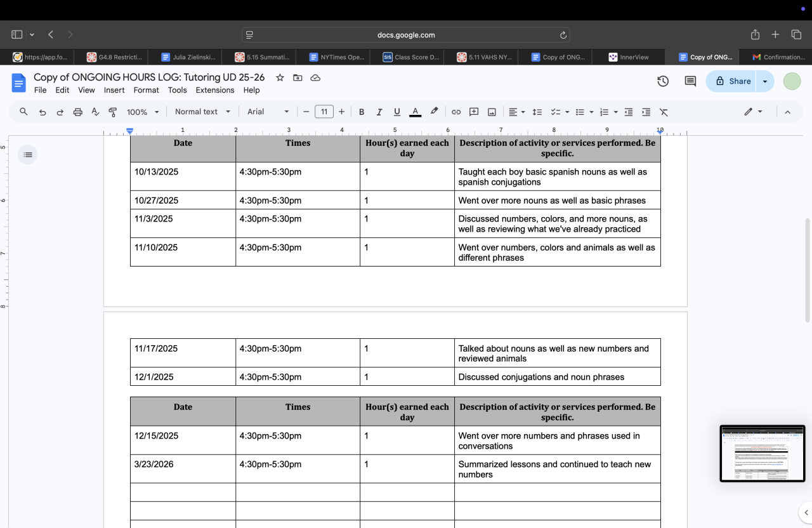812x528 pixels.
Task: Run spelling and grammar check
Action: click(96, 112)
